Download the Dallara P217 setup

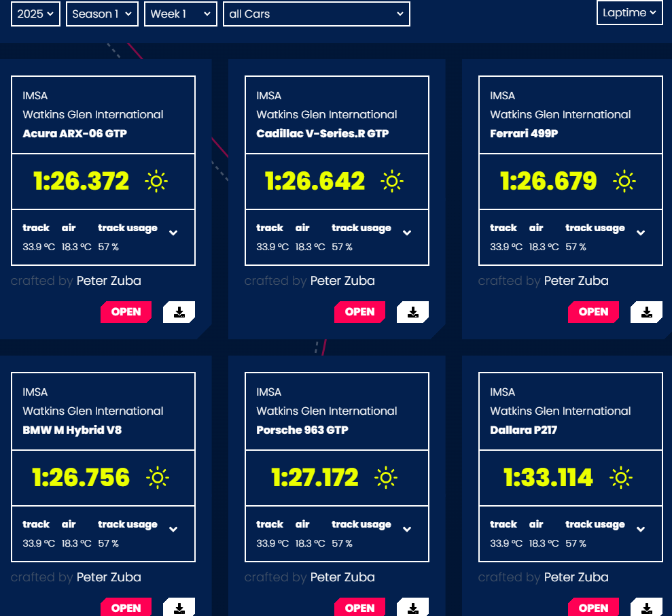tap(646, 607)
